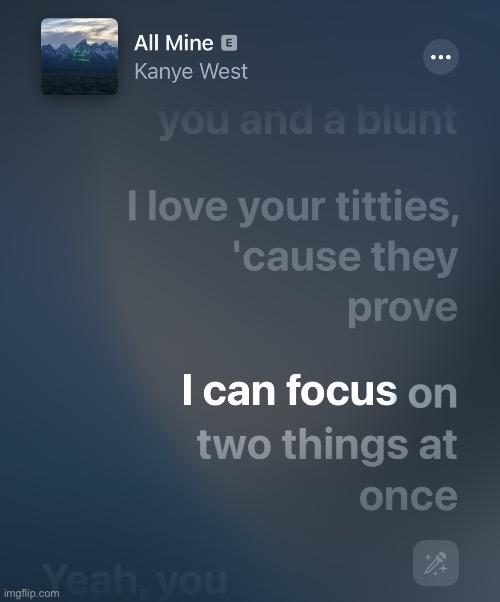Tap the lyric word 'prove'

coord(403,309)
